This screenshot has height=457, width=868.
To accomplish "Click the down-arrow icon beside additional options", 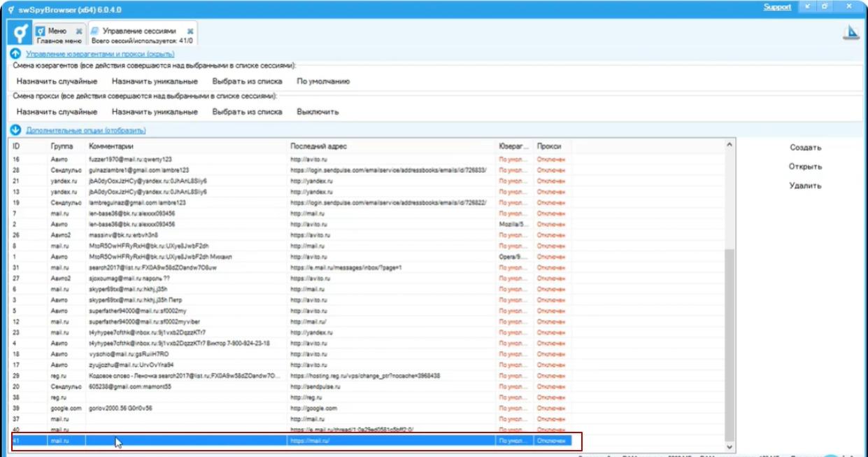I will [15, 130].
